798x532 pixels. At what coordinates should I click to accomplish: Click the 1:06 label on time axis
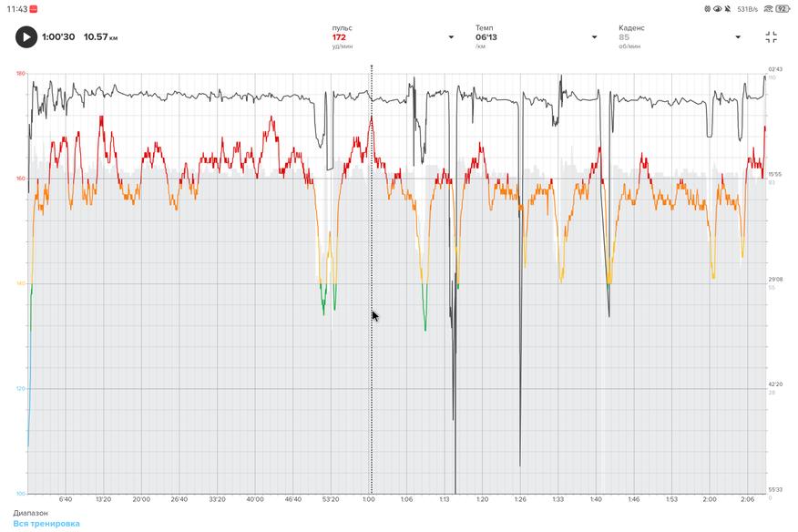(x=406, y=499)
